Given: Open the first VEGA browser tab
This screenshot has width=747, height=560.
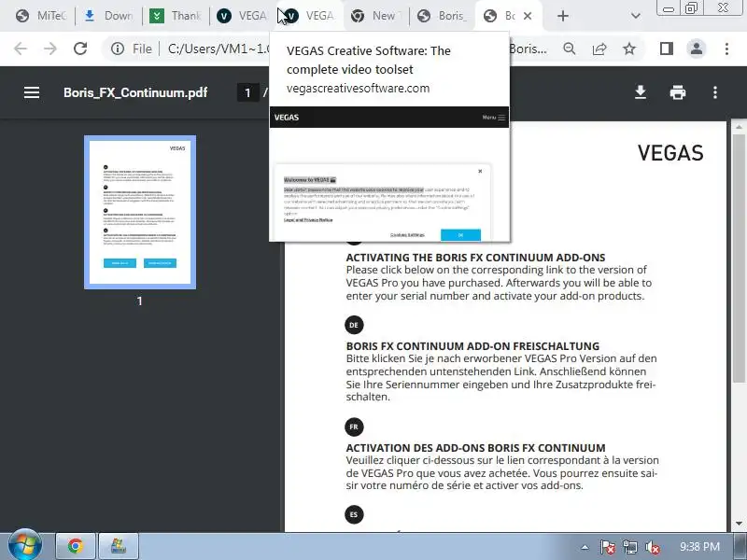Looking at the screenshot, I should [x=243, y=16].
